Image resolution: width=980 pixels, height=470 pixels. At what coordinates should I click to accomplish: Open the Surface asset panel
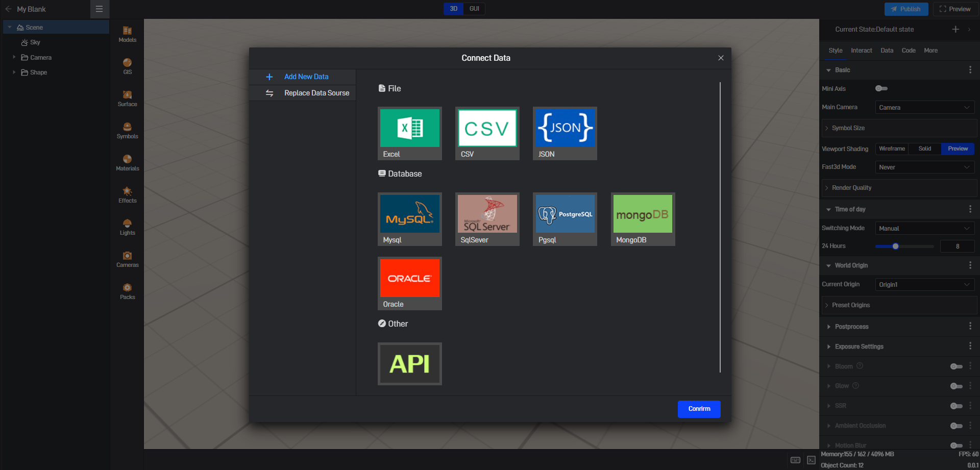click(x=127, y=98)
